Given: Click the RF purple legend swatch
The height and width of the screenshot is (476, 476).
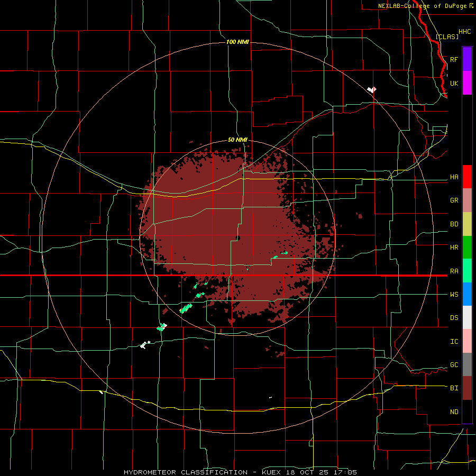Looking at the screenshot, I should point(467,59).
